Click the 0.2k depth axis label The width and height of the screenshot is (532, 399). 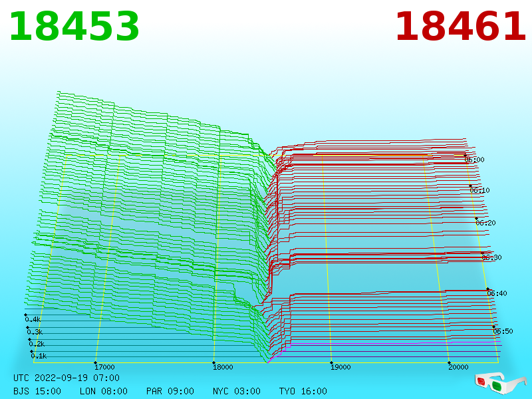tap(37, 344)
